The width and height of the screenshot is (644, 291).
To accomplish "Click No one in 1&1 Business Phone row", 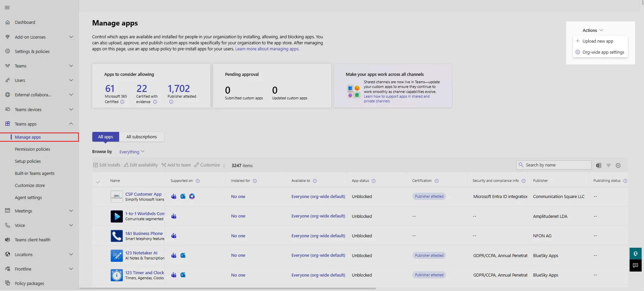I will coord(238,236).
